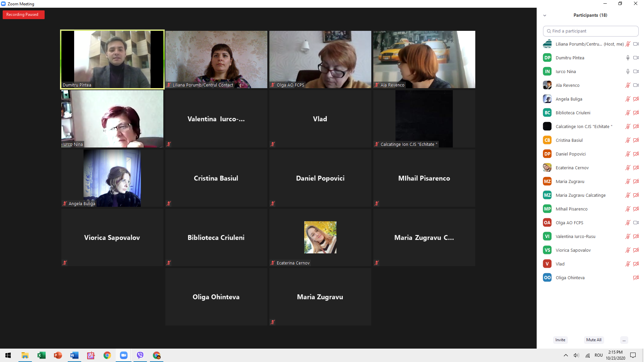Toggle Cristina Basiul's mute icon in list
644x362 pixels.
tap(628, 140)
